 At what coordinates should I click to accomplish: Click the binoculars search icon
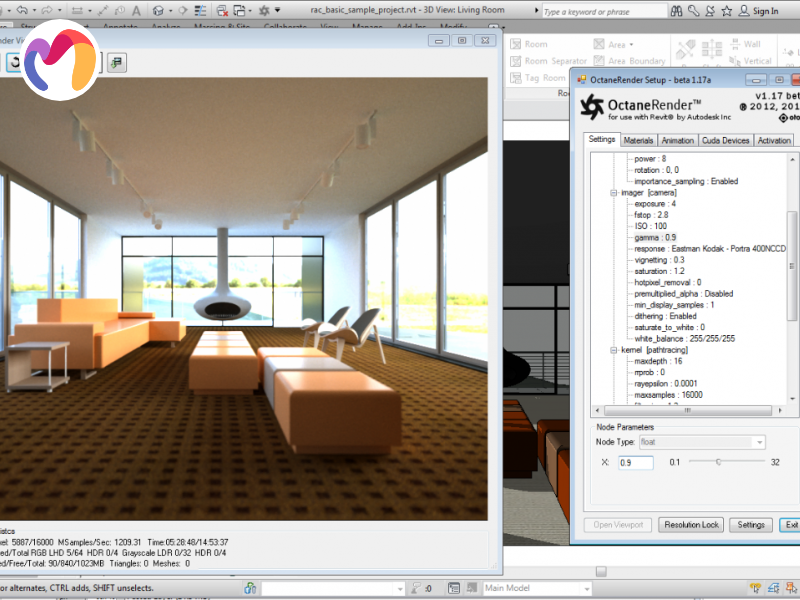point(677,11)
